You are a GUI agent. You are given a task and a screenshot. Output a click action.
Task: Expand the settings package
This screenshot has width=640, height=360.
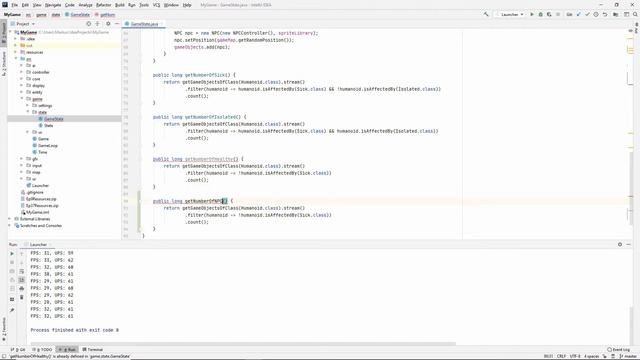tap(28, 105)
